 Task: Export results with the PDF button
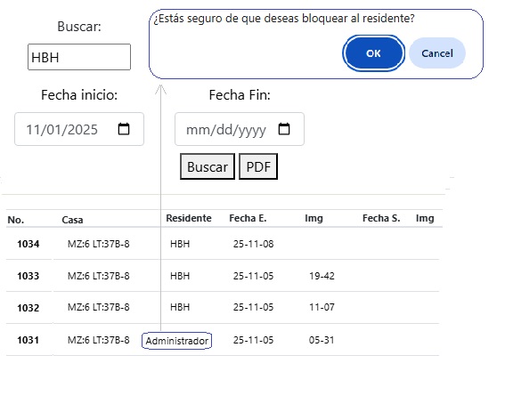point(258,166)
